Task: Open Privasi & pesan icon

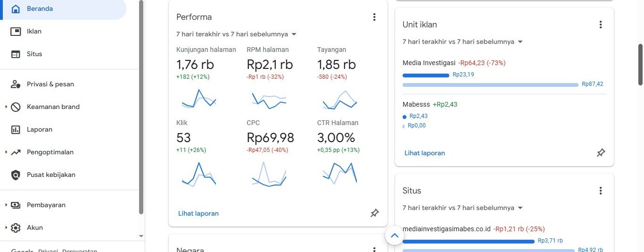Action: click(x=16, y=84)
